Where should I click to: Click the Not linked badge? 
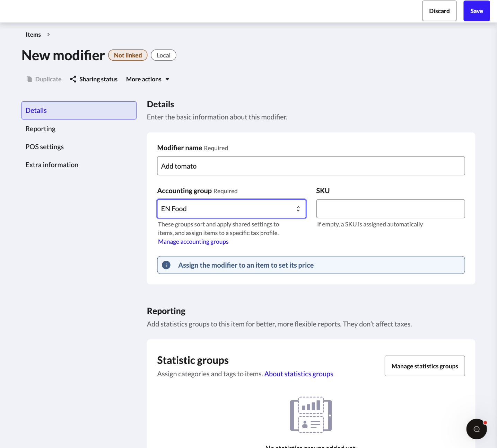[128, 55]
